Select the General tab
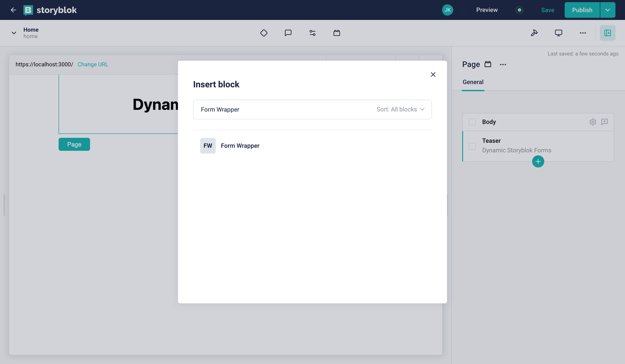This screenshot has height=364, width=625. click(473, 82)
